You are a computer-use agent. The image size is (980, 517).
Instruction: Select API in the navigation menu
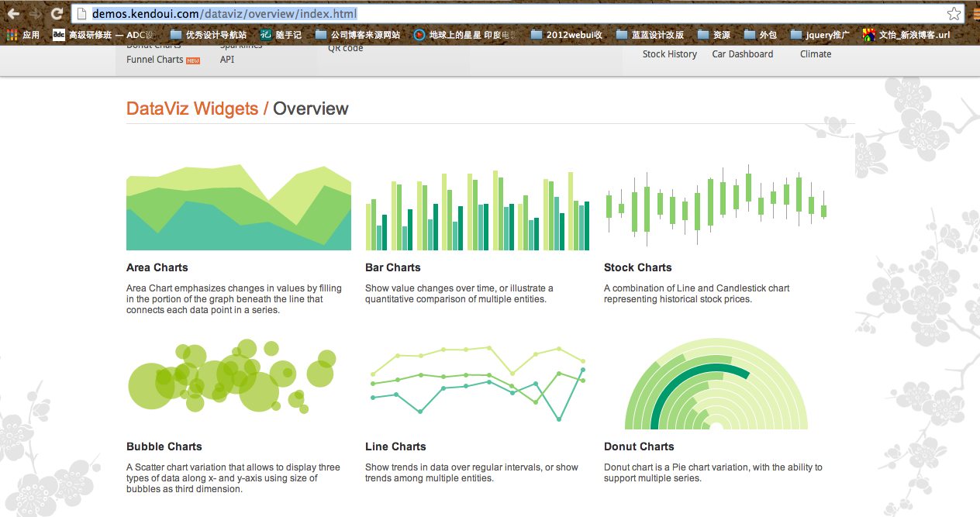click(x=227, y=60)
